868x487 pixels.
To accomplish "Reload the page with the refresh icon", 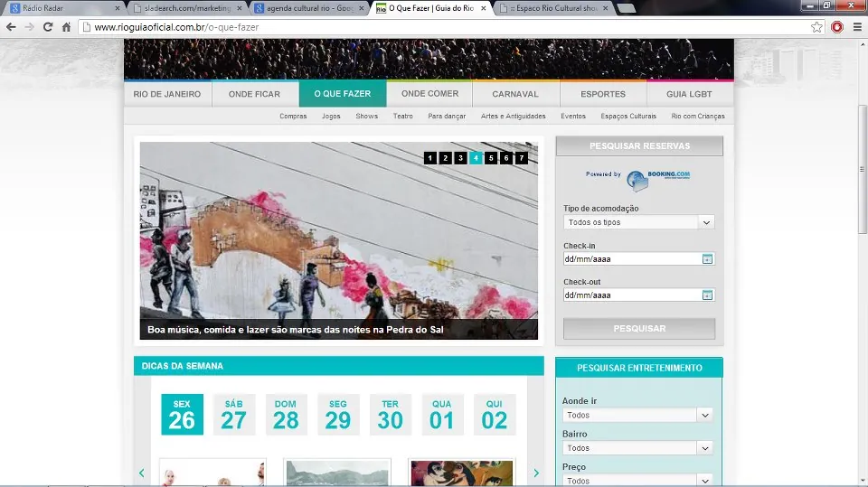I will click(48, 27).
